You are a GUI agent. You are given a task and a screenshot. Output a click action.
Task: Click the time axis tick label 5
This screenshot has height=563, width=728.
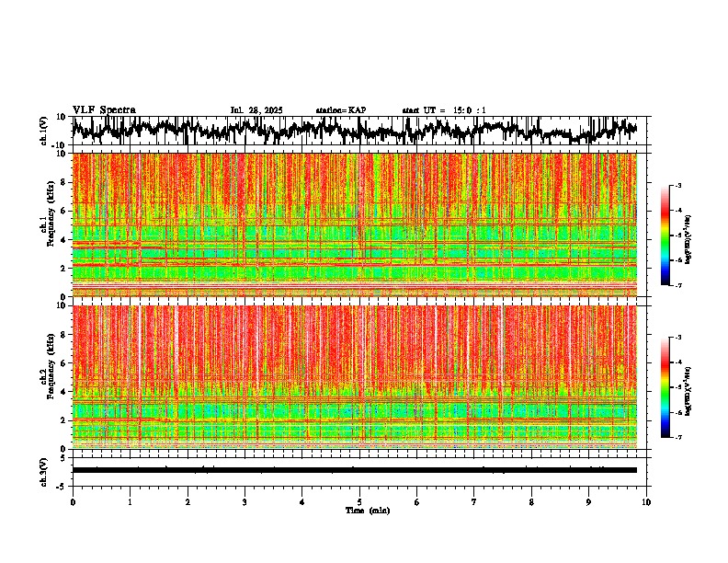[x=359, y=502]
